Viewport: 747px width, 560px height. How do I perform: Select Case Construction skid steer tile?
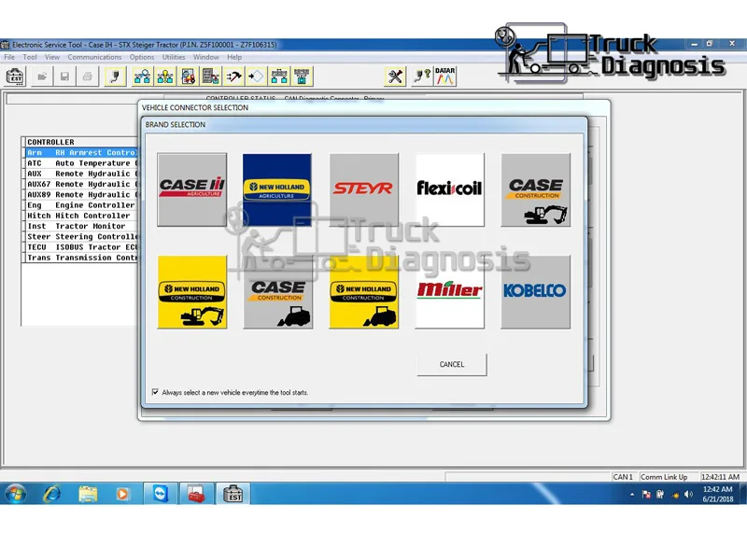pyautogui.click(x=278, y=292)
